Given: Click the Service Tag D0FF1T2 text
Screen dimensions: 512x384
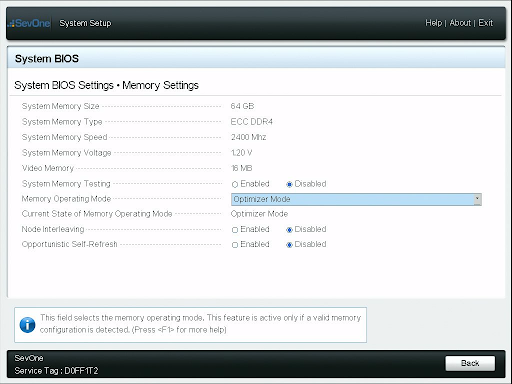Looking at the screenshot, I should point(56,371).
